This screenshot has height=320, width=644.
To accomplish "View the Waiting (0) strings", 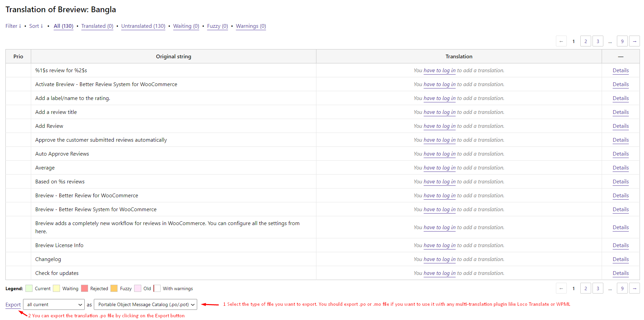I will [x=186, y=26].
